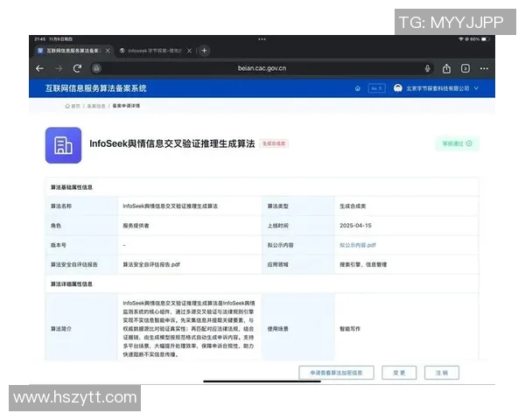Open the browser three-dot more menu
The width and height of the screenshot is (525, 420).
pos(486,68)
